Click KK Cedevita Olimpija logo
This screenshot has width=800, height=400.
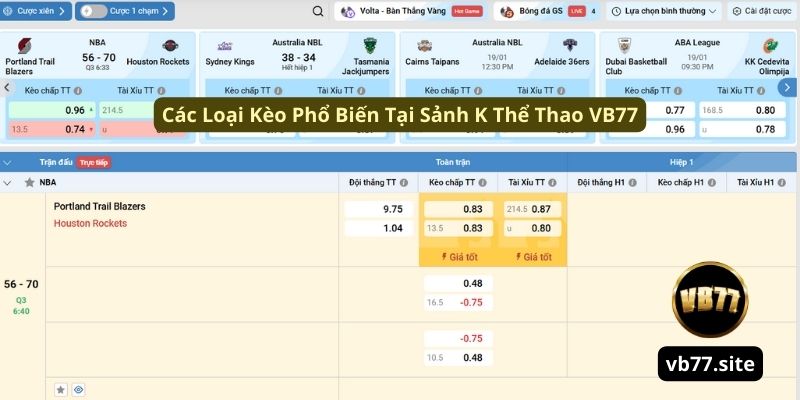pyautogui.click(x=770, y=46)
